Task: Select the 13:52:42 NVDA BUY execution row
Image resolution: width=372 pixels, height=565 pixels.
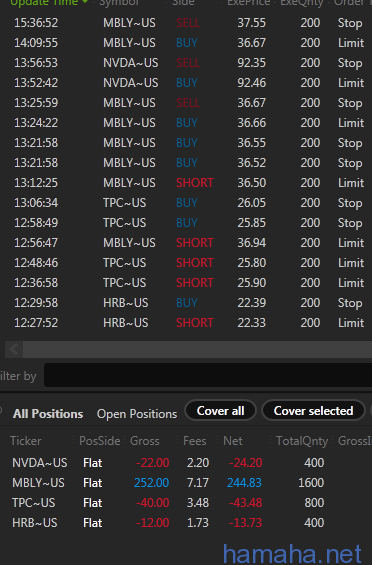Action: coord(186,83)
